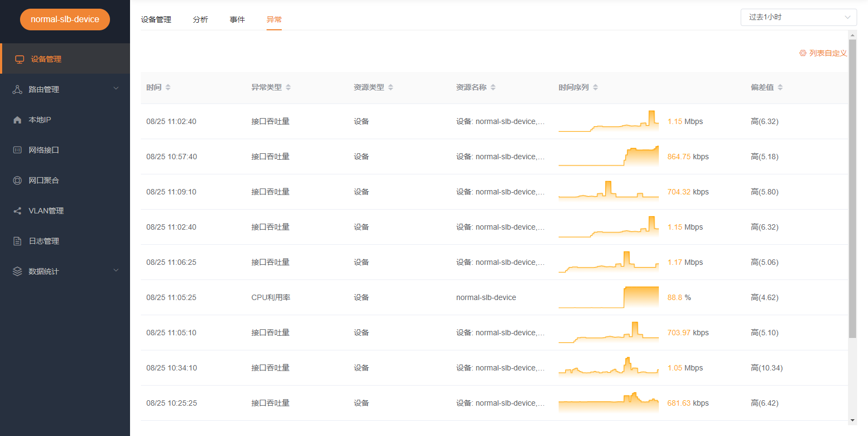Expand the 数据统计 submenu chevron
The image size is (868, 436).
click(116, 271)
